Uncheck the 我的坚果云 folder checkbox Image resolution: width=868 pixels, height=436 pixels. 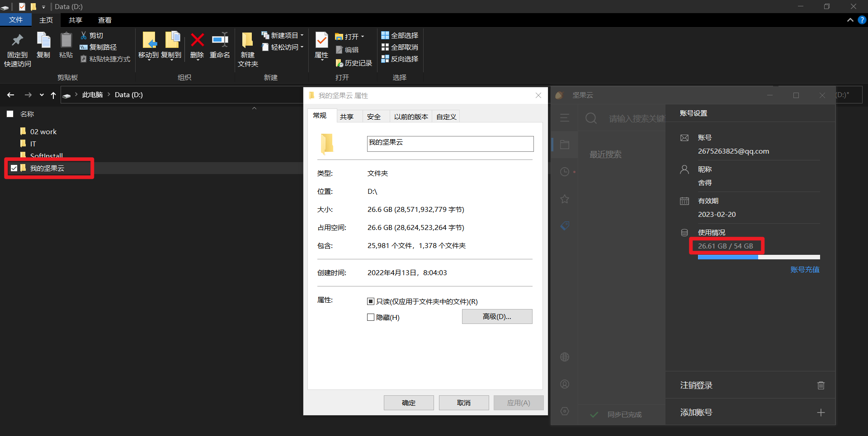14,168
